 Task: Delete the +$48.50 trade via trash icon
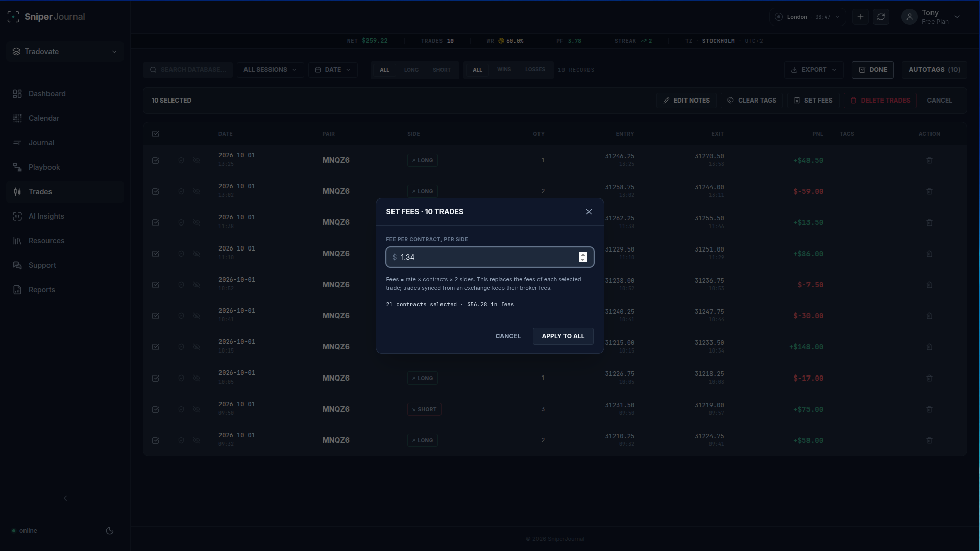[x=929, y=160]
